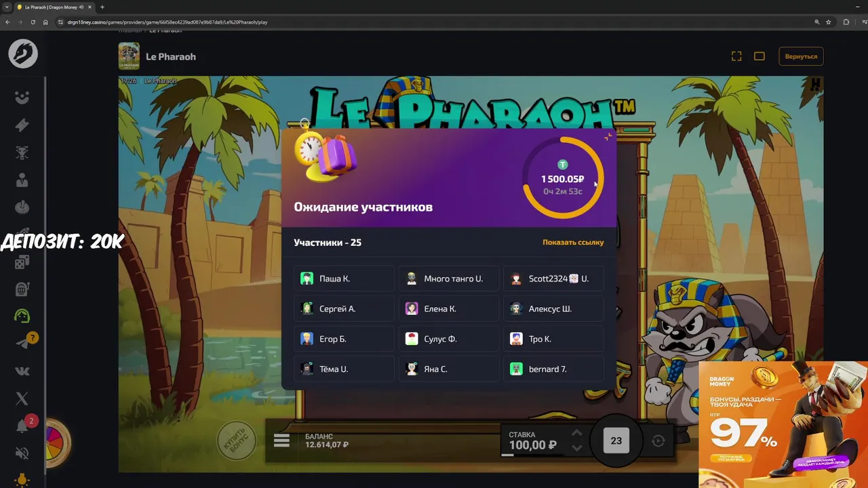This screenshot has width=868, height=488.
Task: Bookmark this page with star icon
Action: [828, 22]
